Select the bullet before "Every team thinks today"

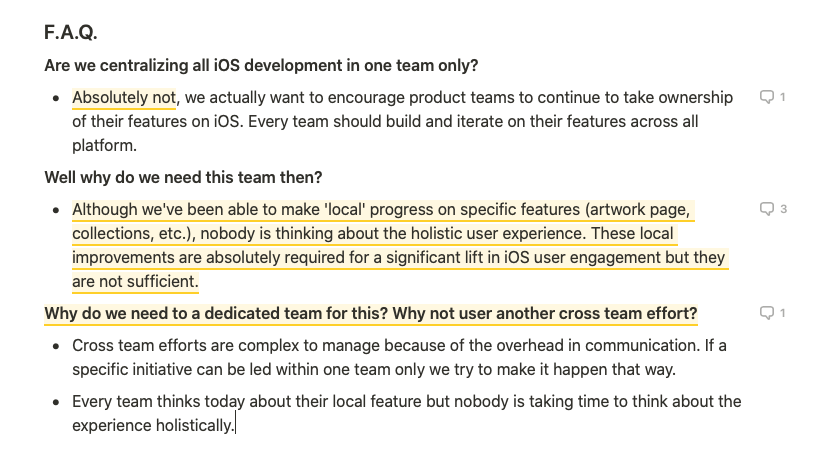pos(56,402)
